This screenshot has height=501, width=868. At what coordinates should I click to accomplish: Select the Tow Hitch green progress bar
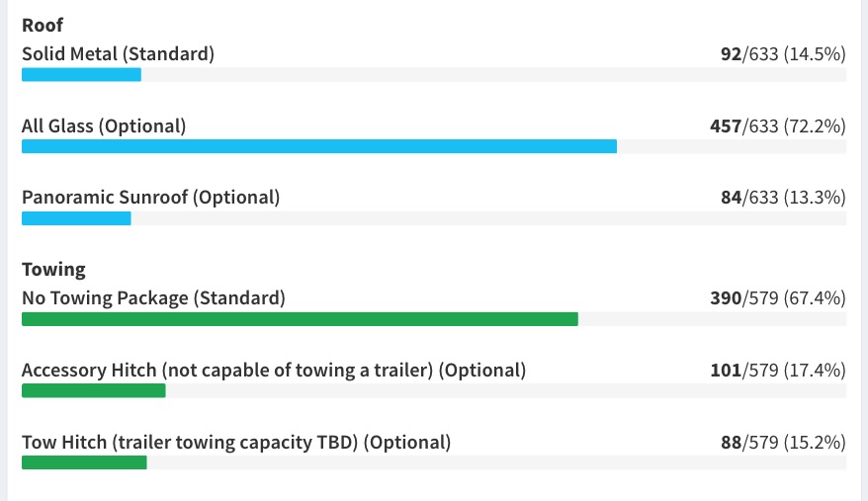point(84,462)
